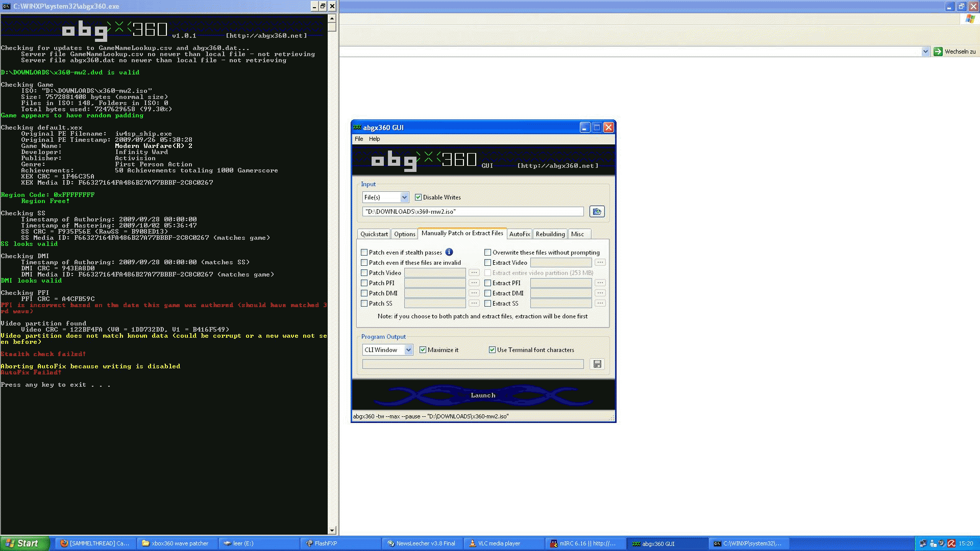Click the Windows flag logo in browser
Viewport: 980px width, 551px height.
tap(970, 19)
